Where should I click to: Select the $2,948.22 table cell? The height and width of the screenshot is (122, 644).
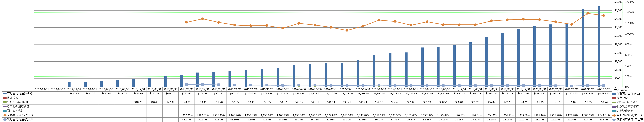pyautogui.click(x=491, y=94)
